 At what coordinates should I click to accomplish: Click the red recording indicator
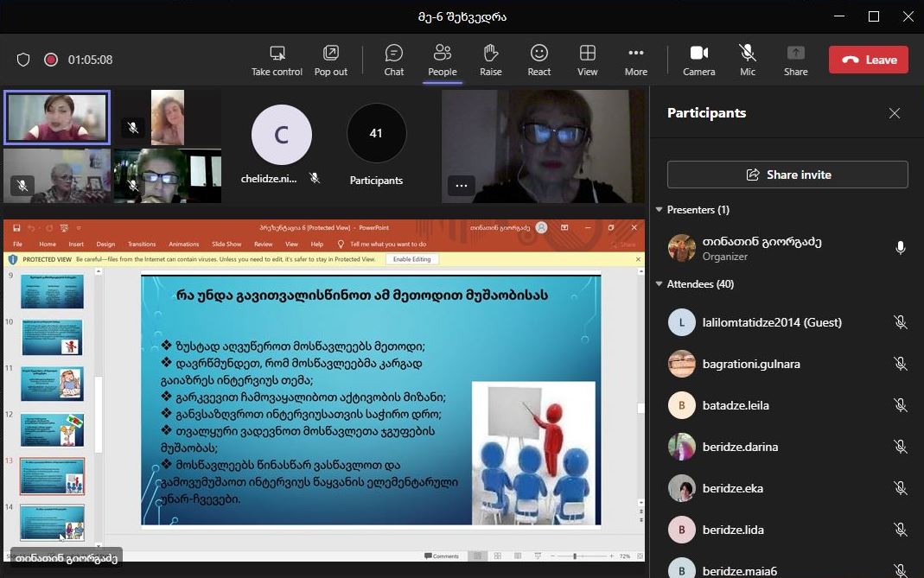51,60
